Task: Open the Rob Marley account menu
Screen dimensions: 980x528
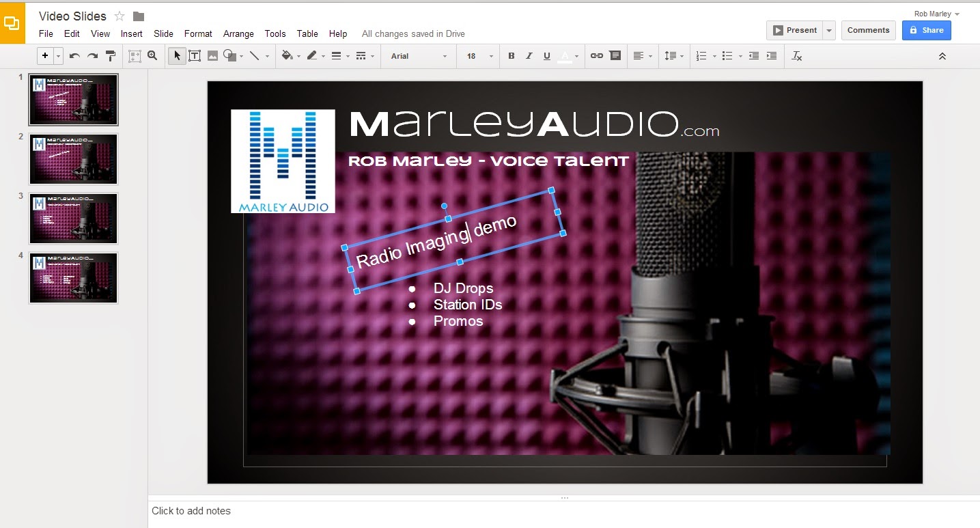Action: 937,14
